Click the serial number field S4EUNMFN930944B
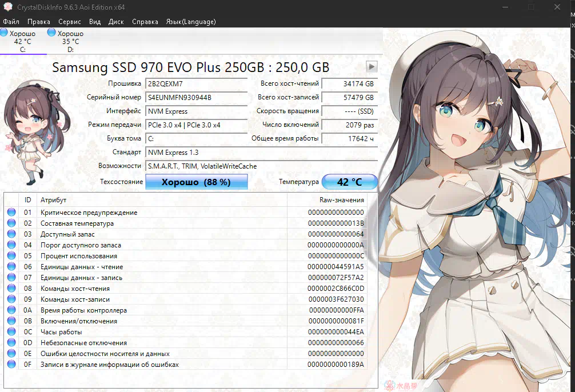 [197, 98]
